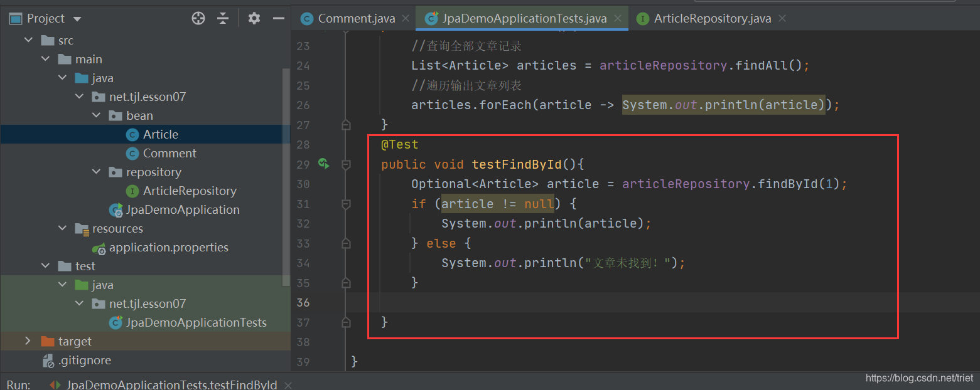
Task: Select the Article class in tree
Action: [x=161, y=134]
